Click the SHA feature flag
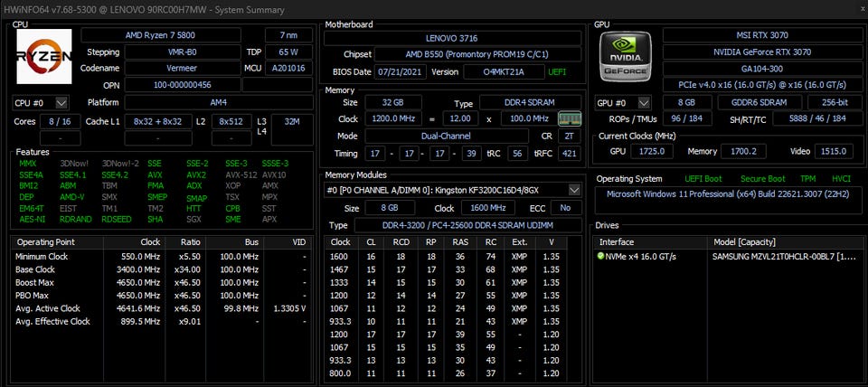The height and width of the screenshot is (387, 868). pos(155,219)
